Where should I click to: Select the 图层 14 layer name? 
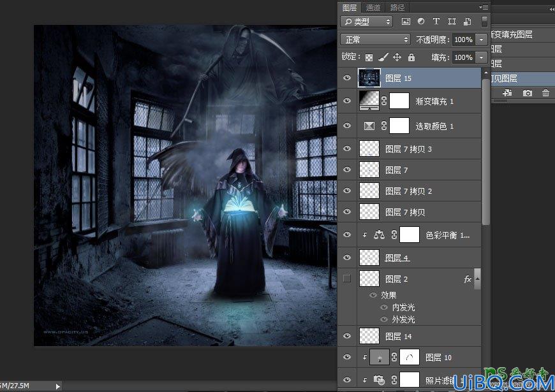click(399, 336)
